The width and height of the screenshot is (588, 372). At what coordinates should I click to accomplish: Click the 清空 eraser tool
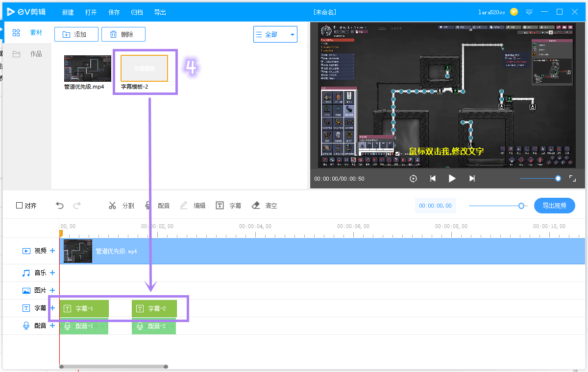(x=264, y=206)
